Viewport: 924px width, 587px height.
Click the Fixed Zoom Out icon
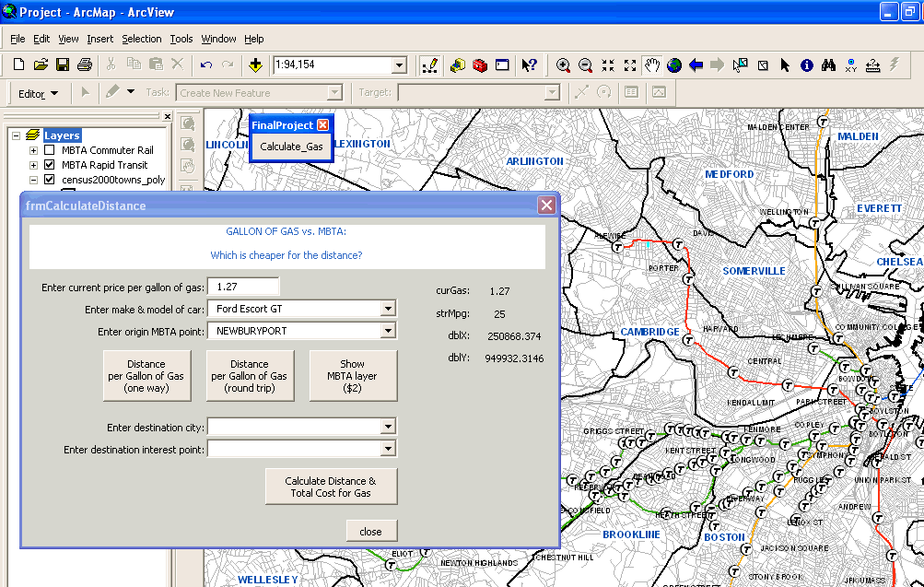[630, 65]
